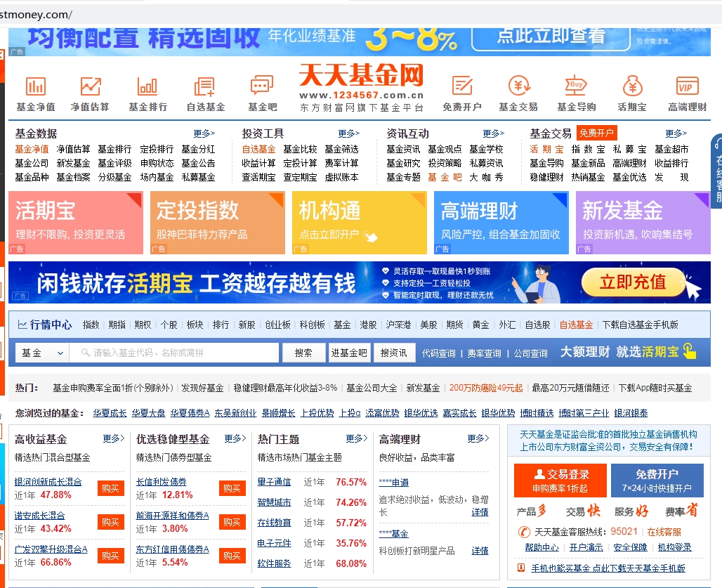Viewport: 722px width, 588px height.
Task: Click the browser address bar URL
Action: coord(36,14)
